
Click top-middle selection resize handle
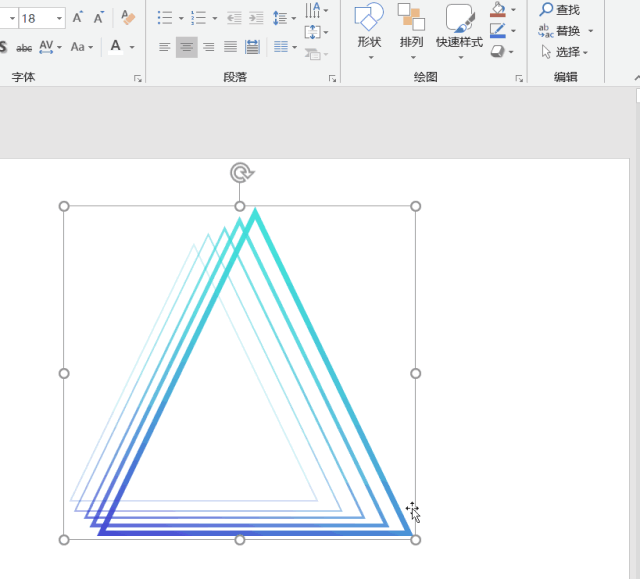click(240, 206)
